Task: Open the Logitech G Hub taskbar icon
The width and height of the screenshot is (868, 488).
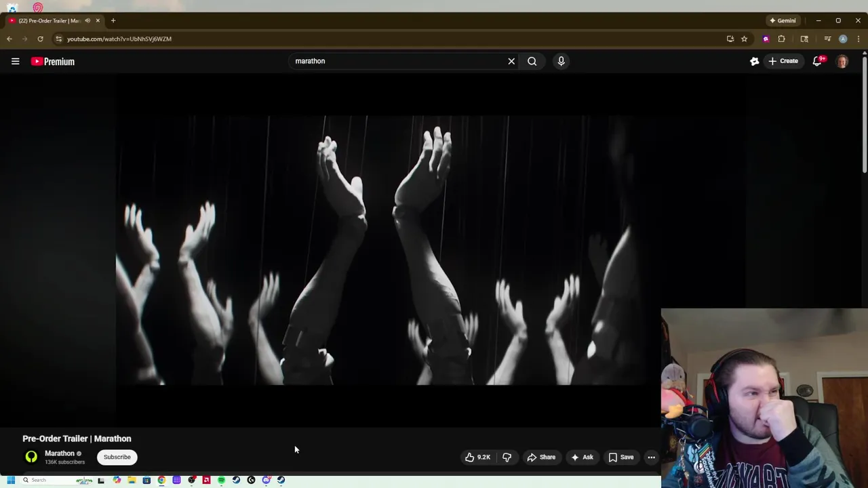Action: 251,480
